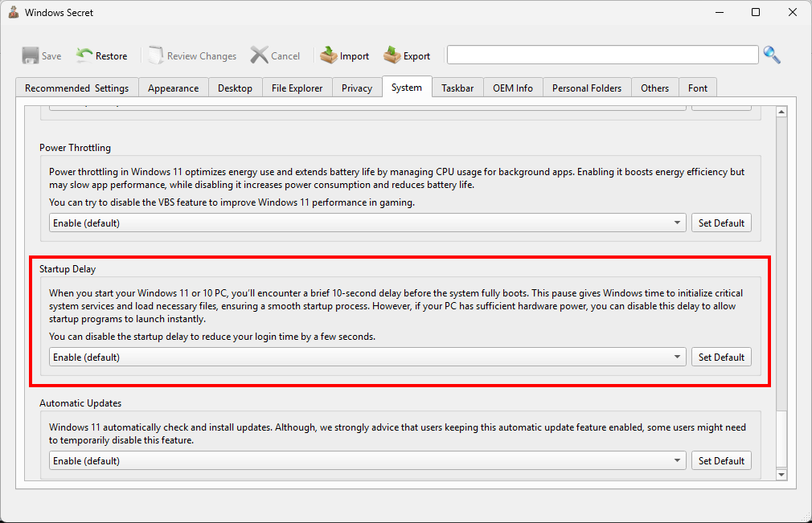
Task: Switch to the Font tab
Action: click(698, 88)
